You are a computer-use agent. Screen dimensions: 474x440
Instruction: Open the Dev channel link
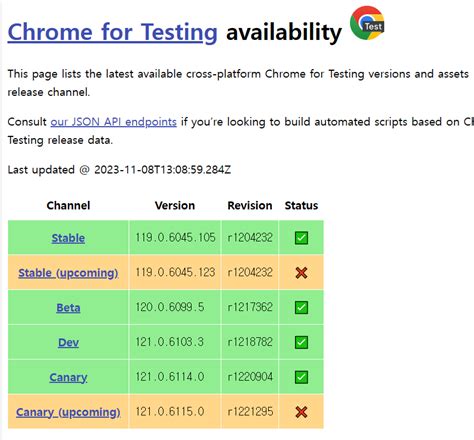click(x=68, y=342)
